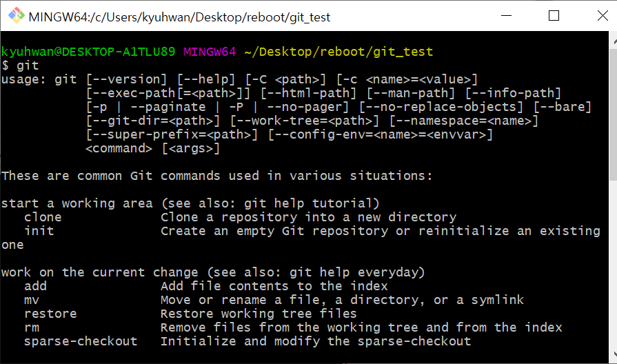The width and height of the screenshot is (617, 364).
Task: Click the '[--work-tree=<path>]' option text
Action: click(x=305, y=121)
